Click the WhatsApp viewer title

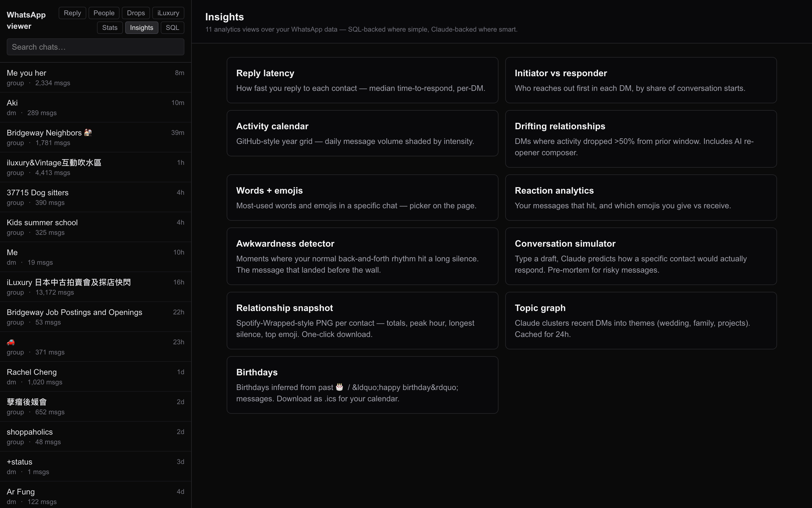(x=26, y=21)
